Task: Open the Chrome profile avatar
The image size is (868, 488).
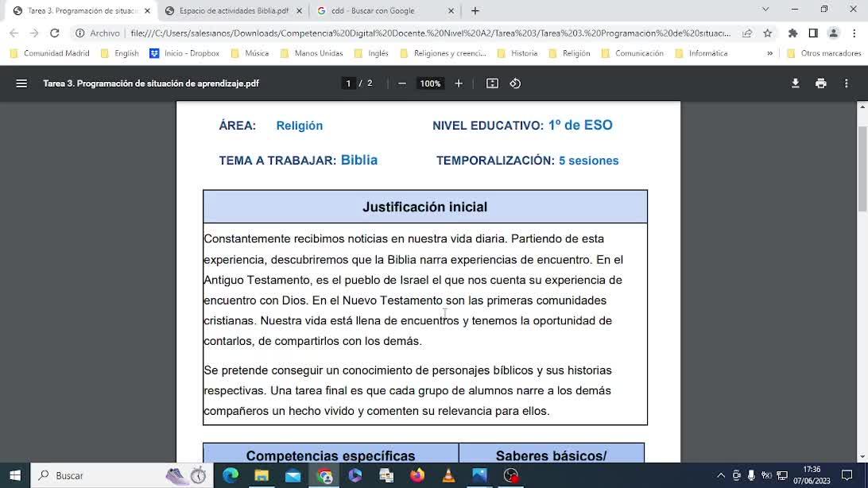Action: click(x=834, y=33)
